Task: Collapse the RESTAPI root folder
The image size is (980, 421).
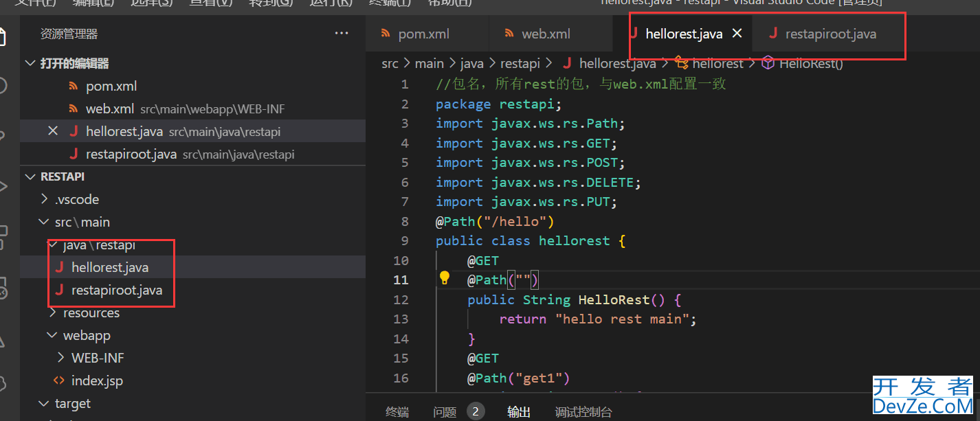Action: point(30,177)
